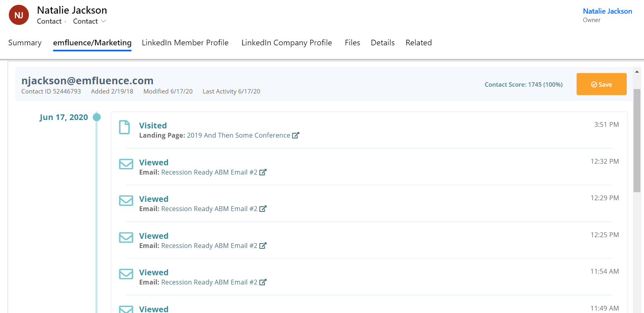The width and height of the screenshot is (644, 313).
Task: Click Viewed heading at 12:32 PM
Action: (x=154, y=163)
